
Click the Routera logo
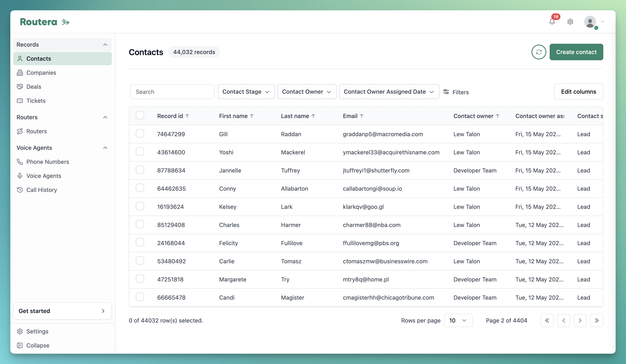(x=45, y=22)
